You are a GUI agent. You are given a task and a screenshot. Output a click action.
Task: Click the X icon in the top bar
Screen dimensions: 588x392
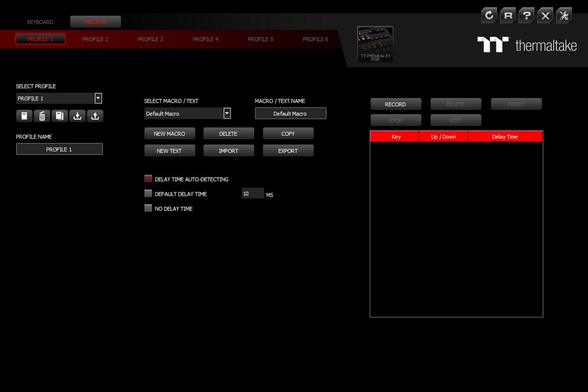545,16
